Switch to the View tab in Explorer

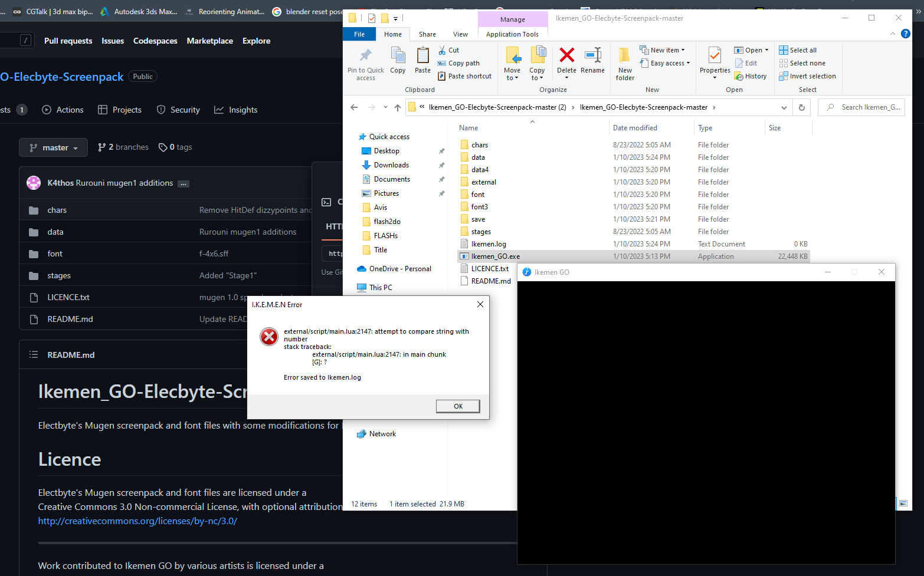click(460, 34)
